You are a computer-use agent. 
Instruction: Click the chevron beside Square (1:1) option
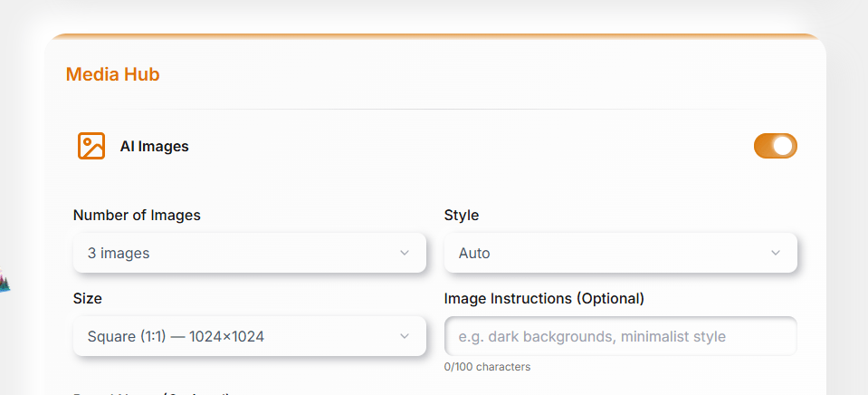(x=405, y=336)
